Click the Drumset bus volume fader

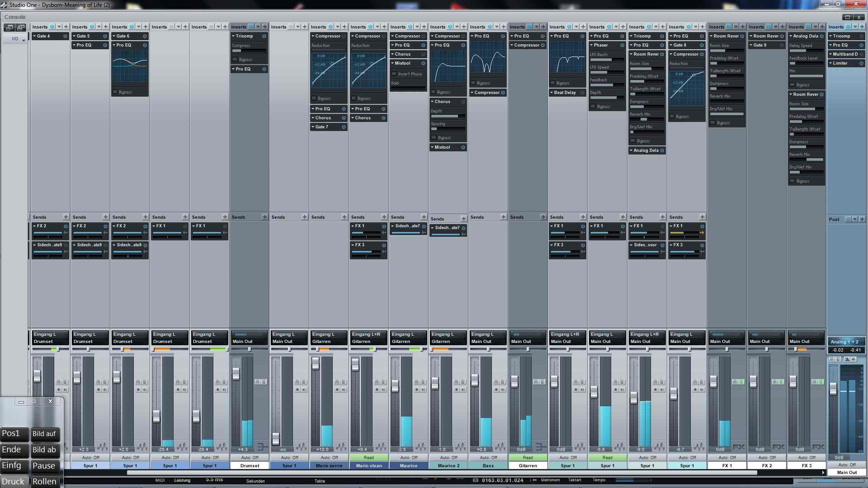(236, 374)
